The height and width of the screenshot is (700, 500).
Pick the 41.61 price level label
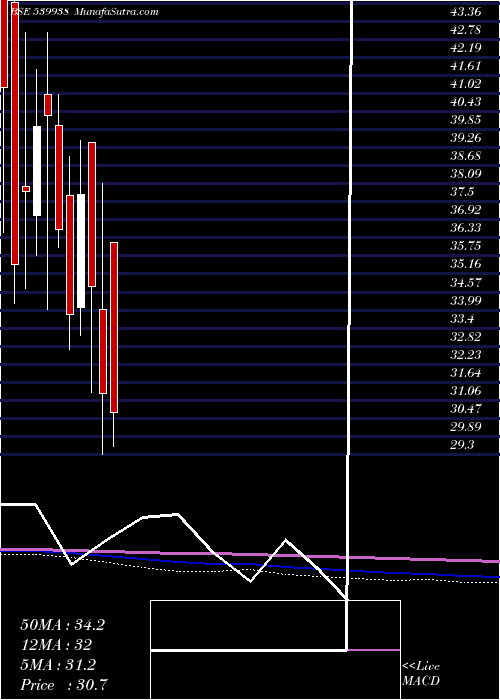point(466,66)
